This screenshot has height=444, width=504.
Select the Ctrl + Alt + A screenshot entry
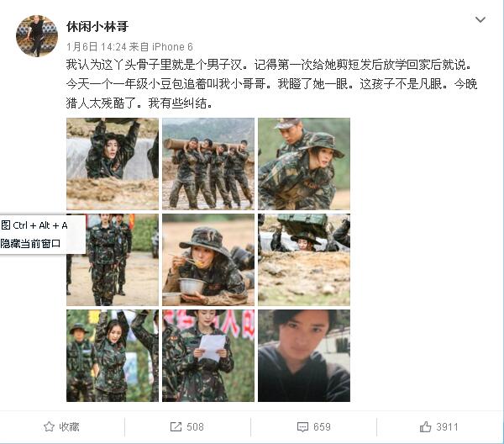pyautogui.click(x=34, y=225)
